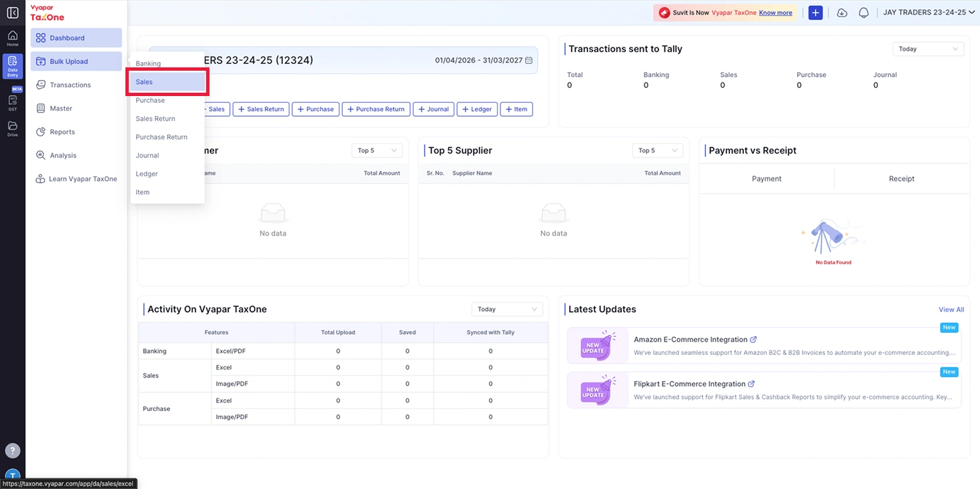980x489 pixels.
Task: Select Purchase Return in the Bulk Upload submenu
Action: pyautogui.click(x=167, y=137)
